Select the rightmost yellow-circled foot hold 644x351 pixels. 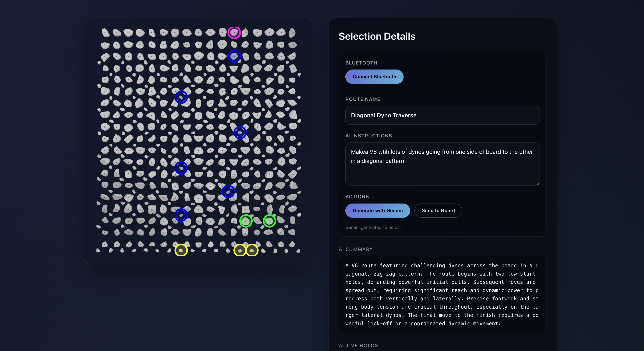(x=252, y=250)
